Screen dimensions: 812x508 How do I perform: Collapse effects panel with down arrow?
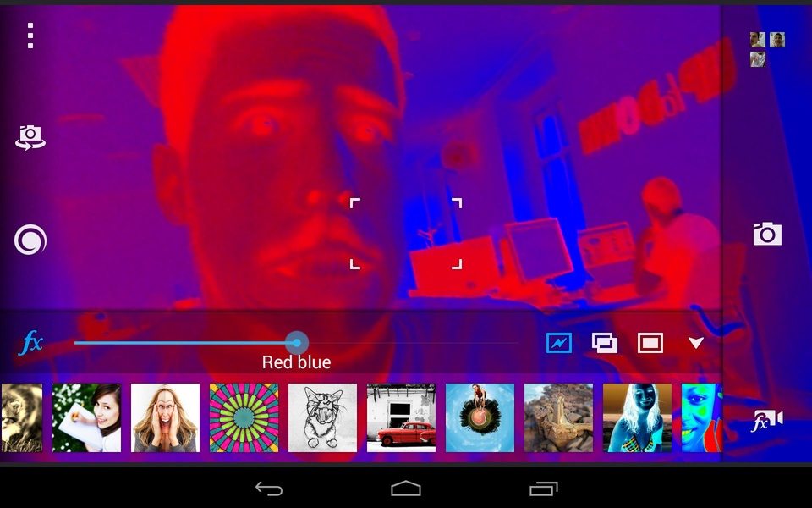[696, 343]
